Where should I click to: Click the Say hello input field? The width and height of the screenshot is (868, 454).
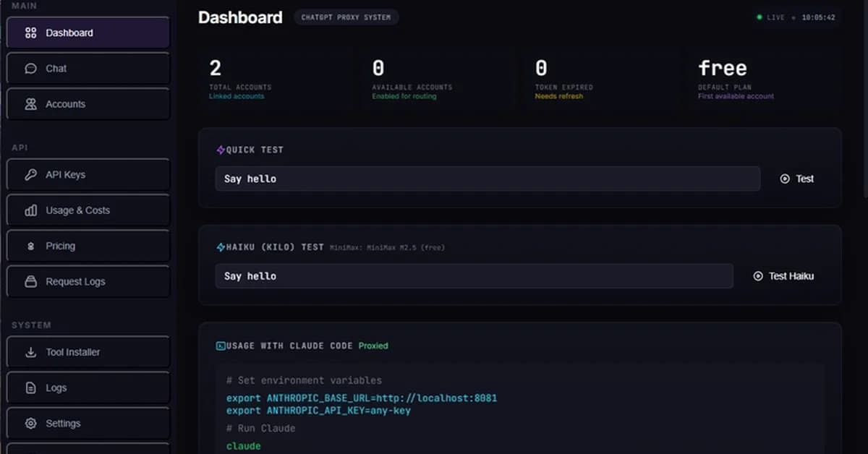point(488,179)
